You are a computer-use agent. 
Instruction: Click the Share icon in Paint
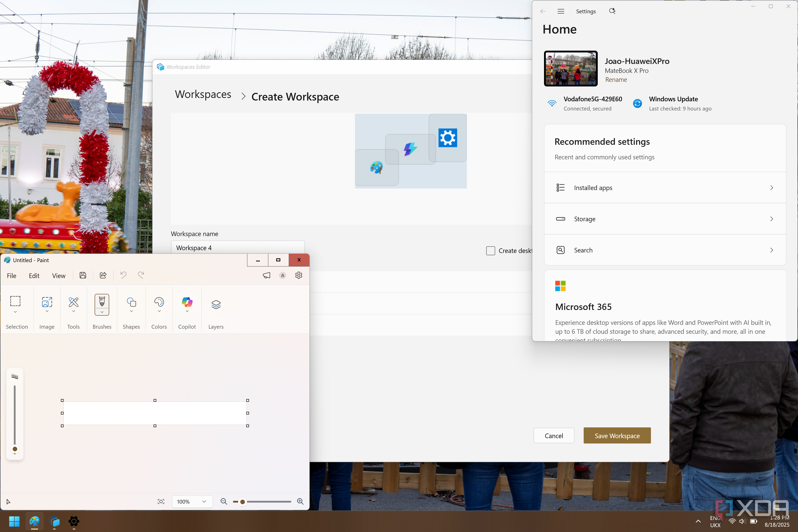point(103,275)
